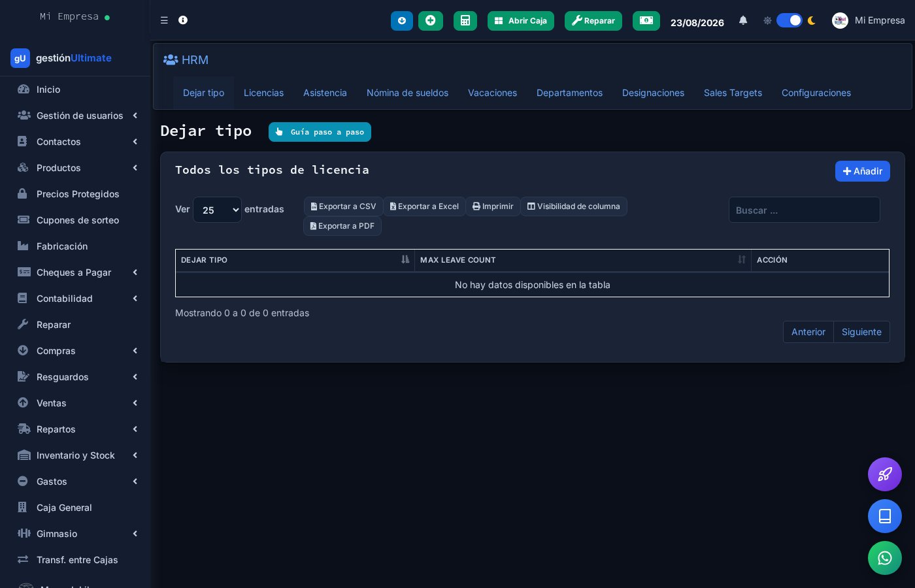Open the WhatsApp floating button
Image resolution: width=915 pixels, height=588 pixels.
coord(885,558)
